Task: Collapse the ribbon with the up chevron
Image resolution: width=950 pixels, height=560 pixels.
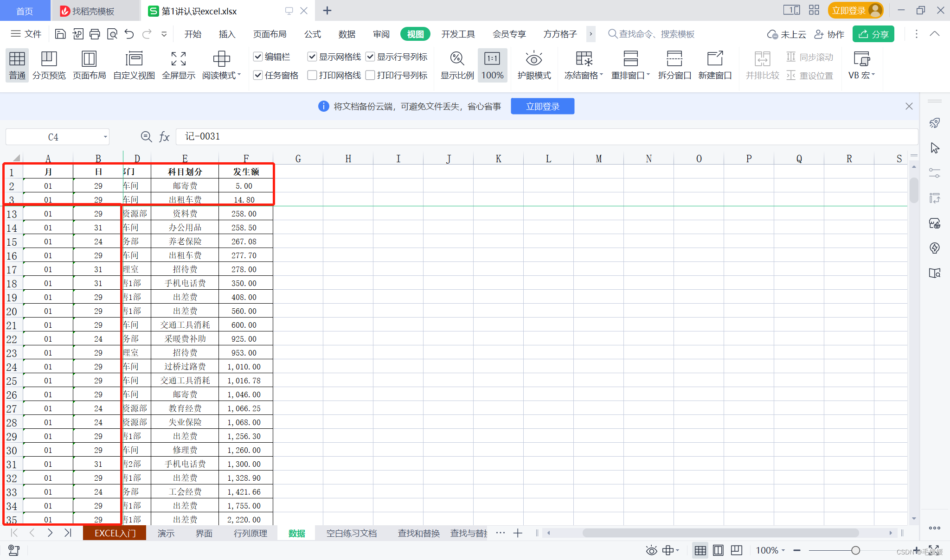Action: pyautogui.click(x=935, y=34)
